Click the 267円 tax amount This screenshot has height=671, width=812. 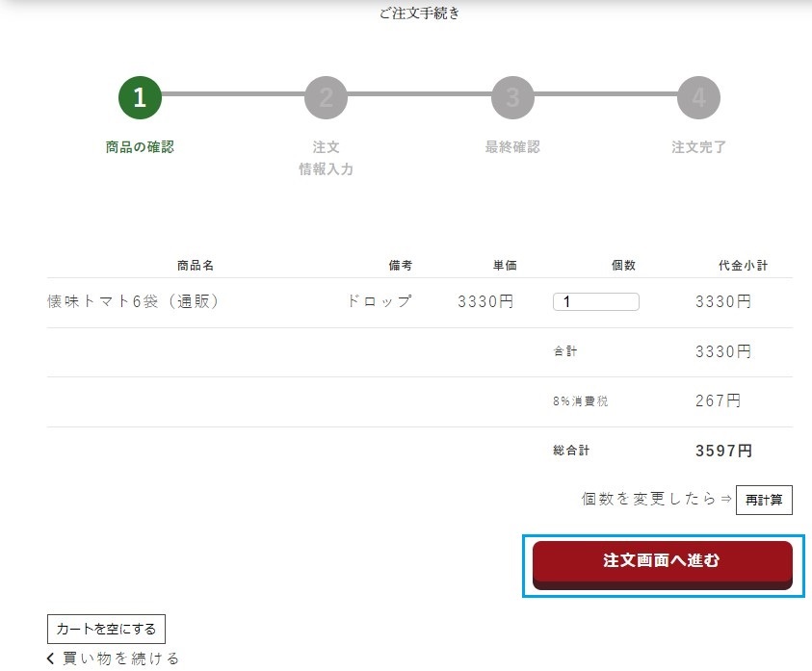(x=718, y=400)
